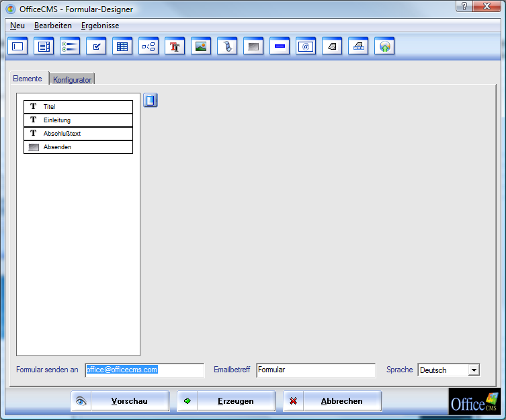Click the film strip toolbar icon
506x420 pixels.
tap(227, 46)
